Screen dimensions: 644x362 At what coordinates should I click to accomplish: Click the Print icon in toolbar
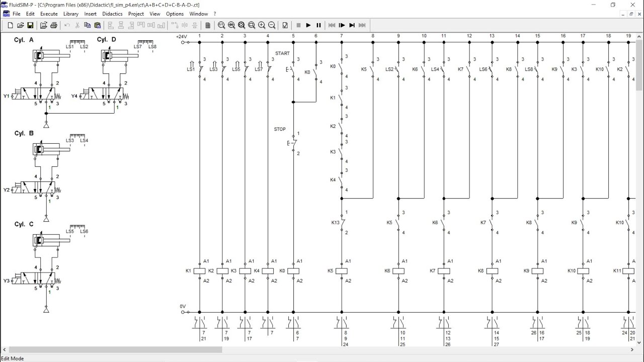(x=54, y=25)
